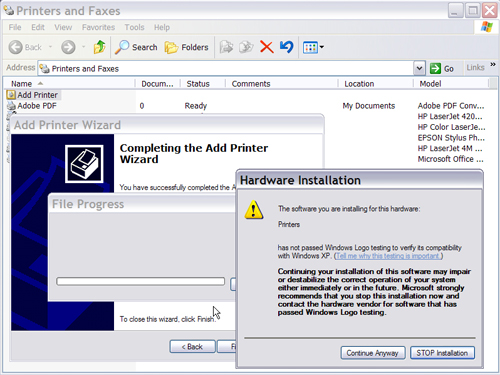500x375 pixels.
Task: Open the View menu
Action: 63,27
